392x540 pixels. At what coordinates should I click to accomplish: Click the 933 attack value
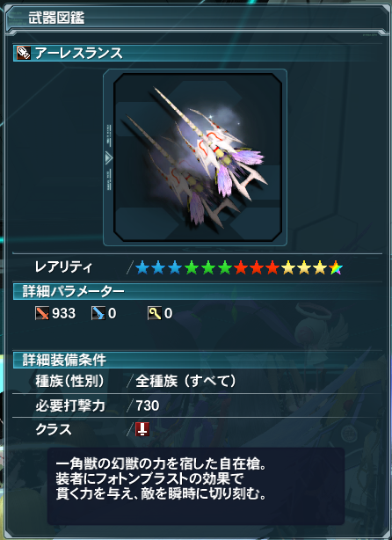click(63, 313)
